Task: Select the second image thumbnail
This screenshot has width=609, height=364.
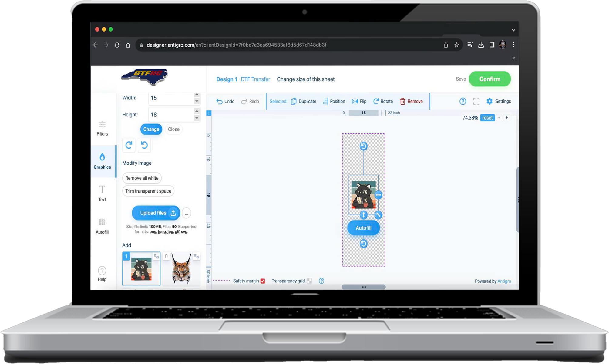Action: point(181,269)
